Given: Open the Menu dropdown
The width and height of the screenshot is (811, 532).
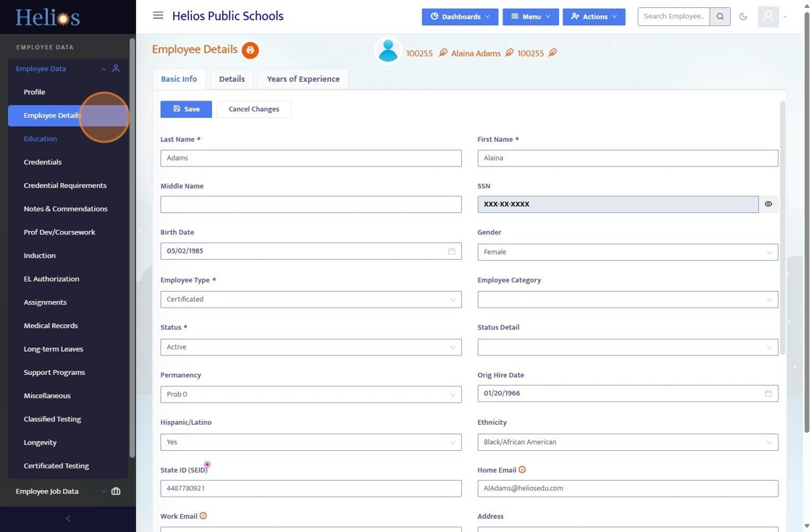Looking at the screenshot, I should coord(531,17).
